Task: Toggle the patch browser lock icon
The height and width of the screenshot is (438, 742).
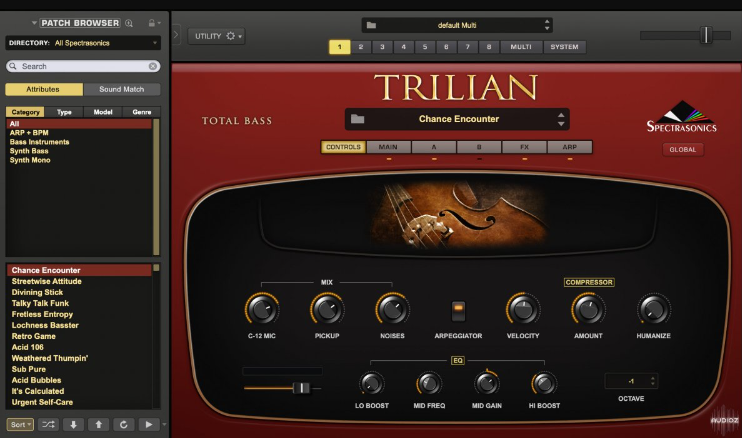Action: [151, 23]
